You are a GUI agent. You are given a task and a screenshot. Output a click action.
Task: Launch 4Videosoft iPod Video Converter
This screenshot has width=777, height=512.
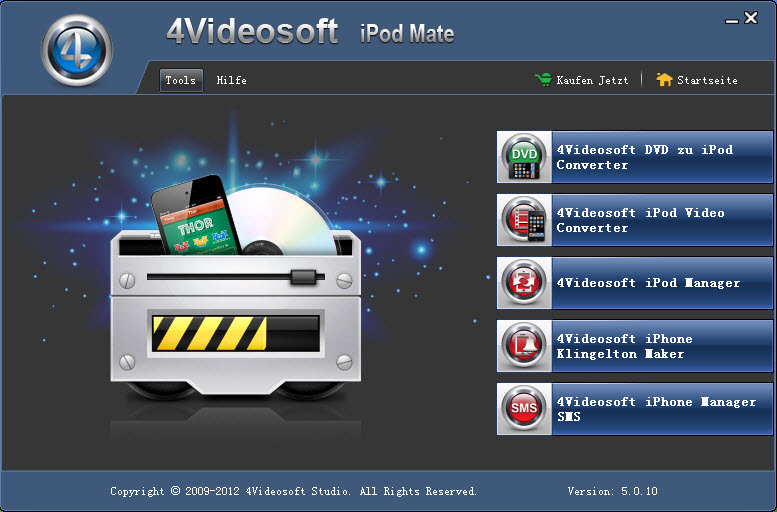click(641, 220)
